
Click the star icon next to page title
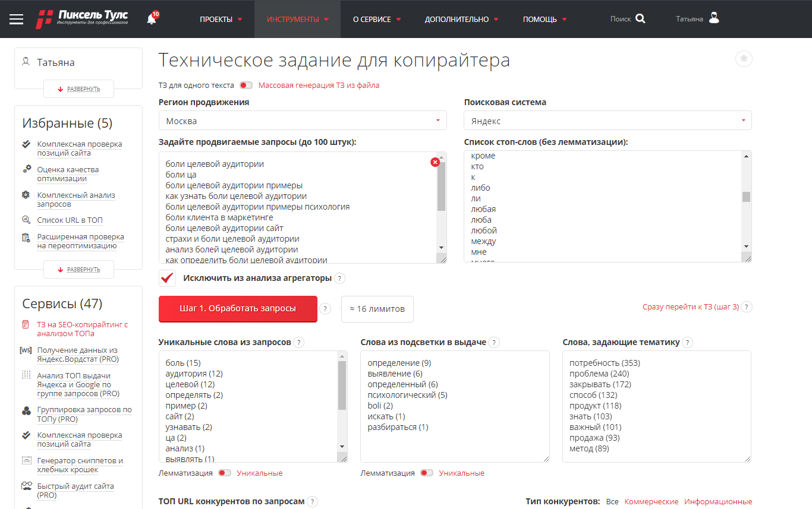[743, 59]
